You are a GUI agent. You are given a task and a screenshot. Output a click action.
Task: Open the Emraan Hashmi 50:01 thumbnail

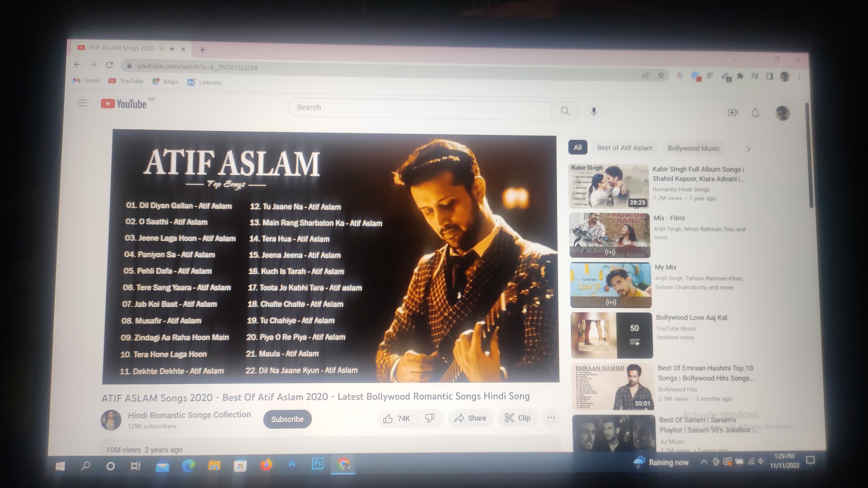tap(613, 386)
